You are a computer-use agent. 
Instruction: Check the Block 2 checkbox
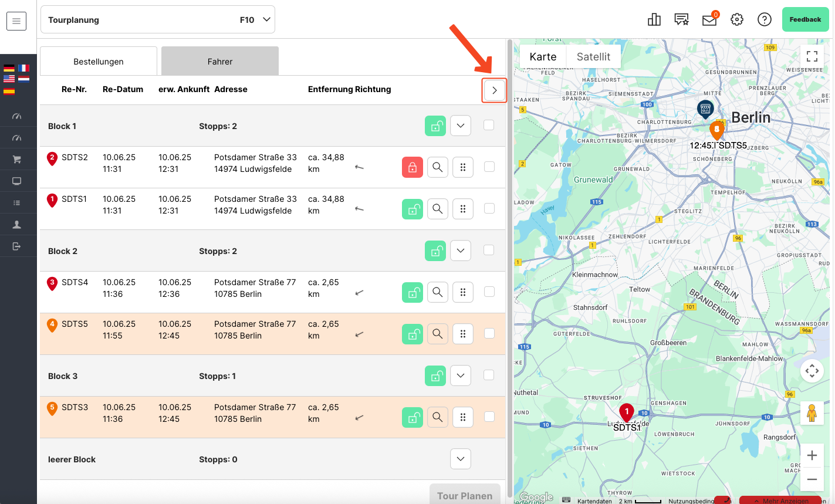pos(489,250)
